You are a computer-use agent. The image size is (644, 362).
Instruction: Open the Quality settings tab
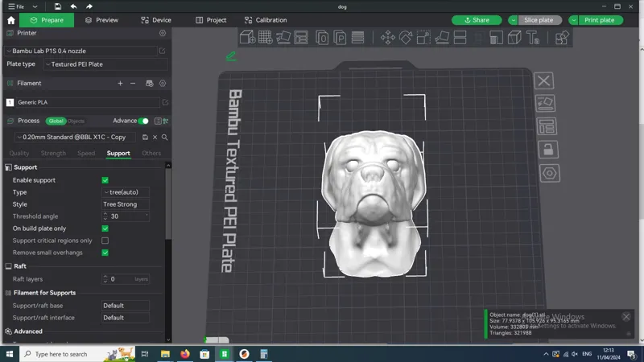tap(19, 153)
